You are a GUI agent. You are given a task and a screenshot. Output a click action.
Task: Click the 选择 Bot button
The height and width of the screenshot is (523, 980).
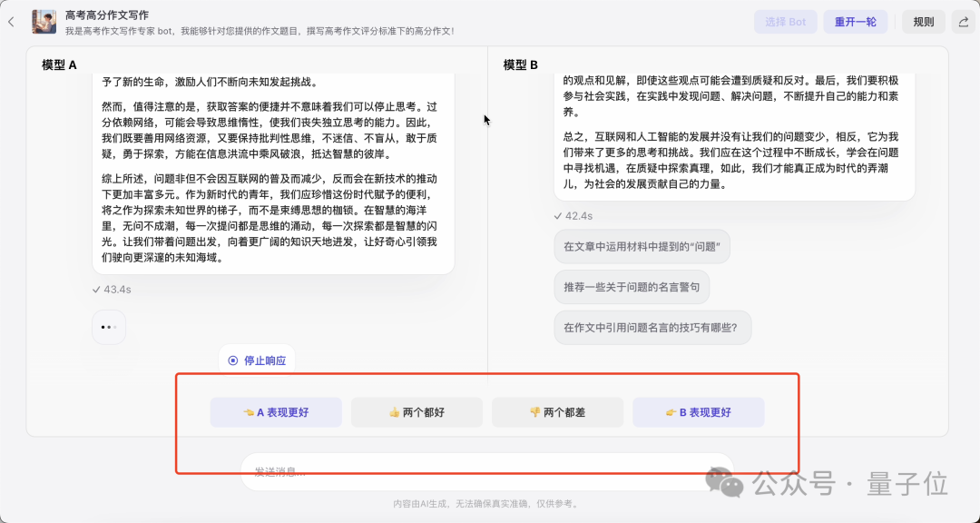pyautogui.click(x=785, y=21)
